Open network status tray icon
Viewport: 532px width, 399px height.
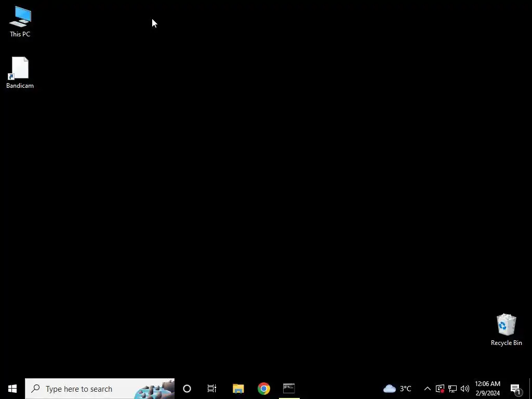click(453, 389)
